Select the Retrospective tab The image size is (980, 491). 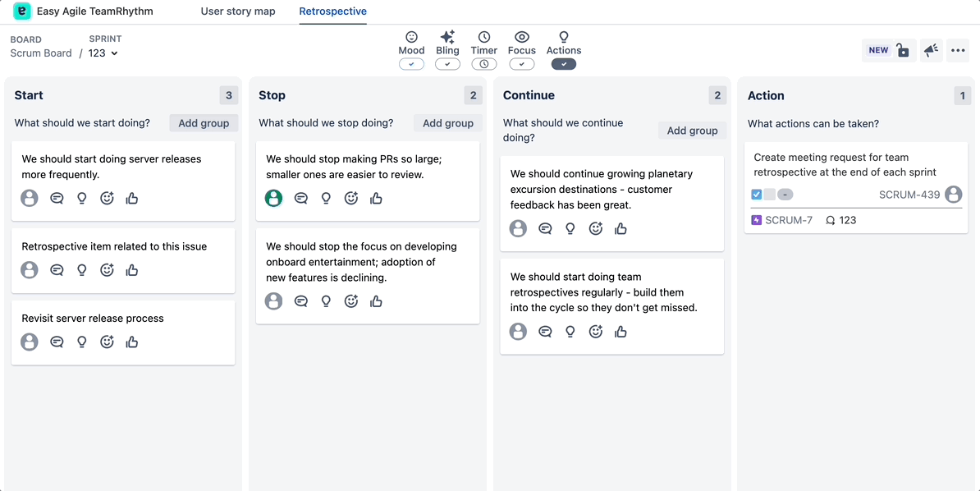pyautogui.click(x=333, y=11)
